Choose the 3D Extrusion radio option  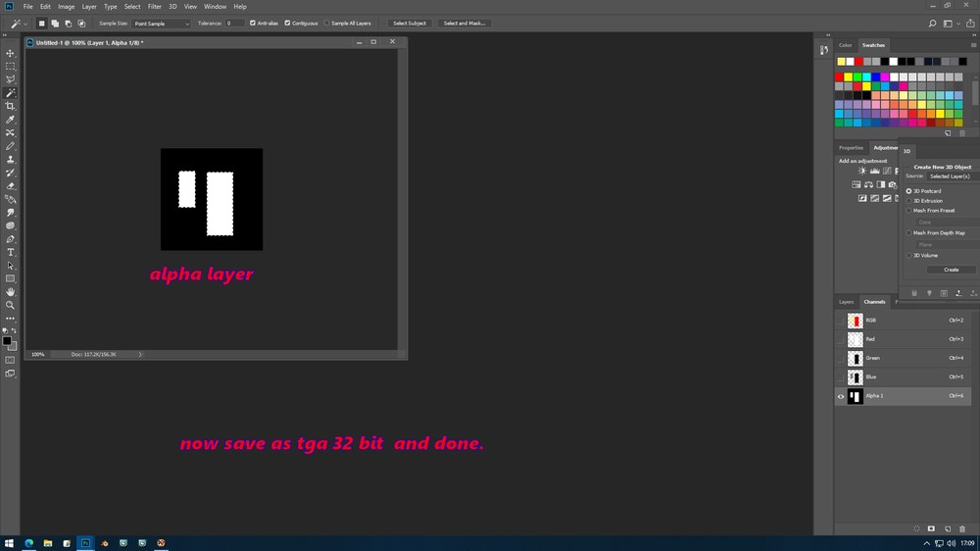(x=908, y=201)
